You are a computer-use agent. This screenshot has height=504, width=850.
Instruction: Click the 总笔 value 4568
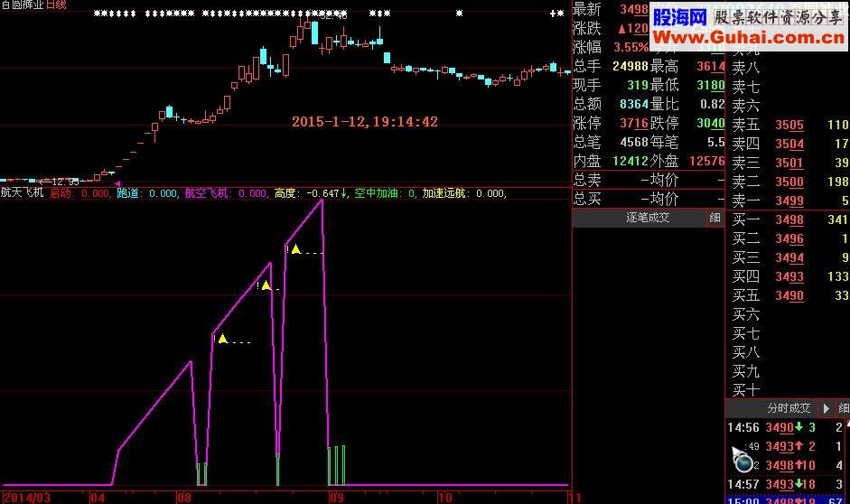[x=634, y=143]
